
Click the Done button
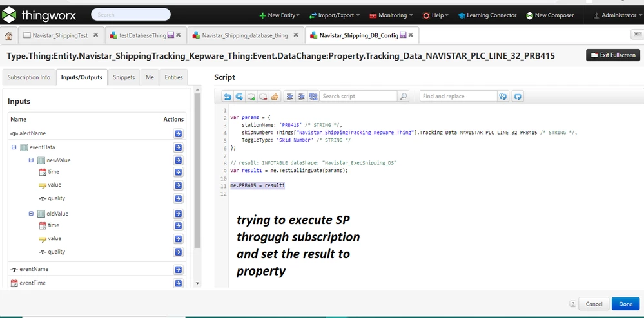625,304
